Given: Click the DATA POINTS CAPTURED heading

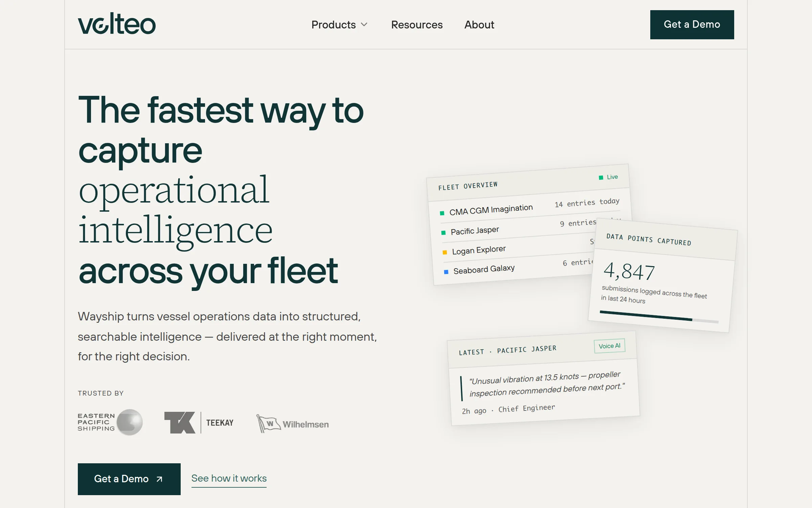Looking at the screenshot, I should (x=649, y=239).
